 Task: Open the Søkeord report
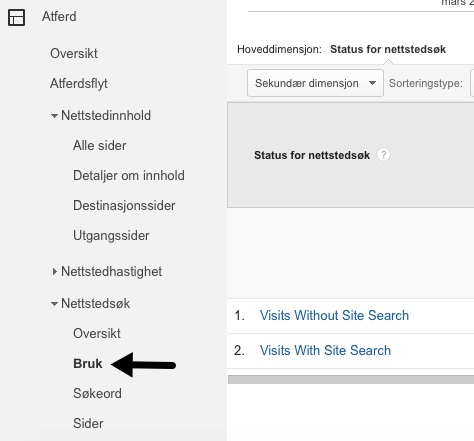[97, 394]
